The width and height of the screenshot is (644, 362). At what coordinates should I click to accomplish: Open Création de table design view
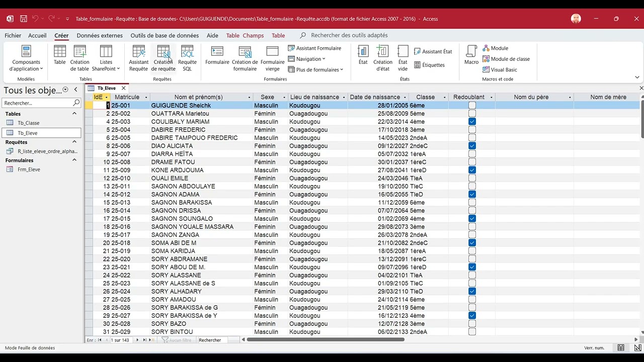[x=79, y=58]
